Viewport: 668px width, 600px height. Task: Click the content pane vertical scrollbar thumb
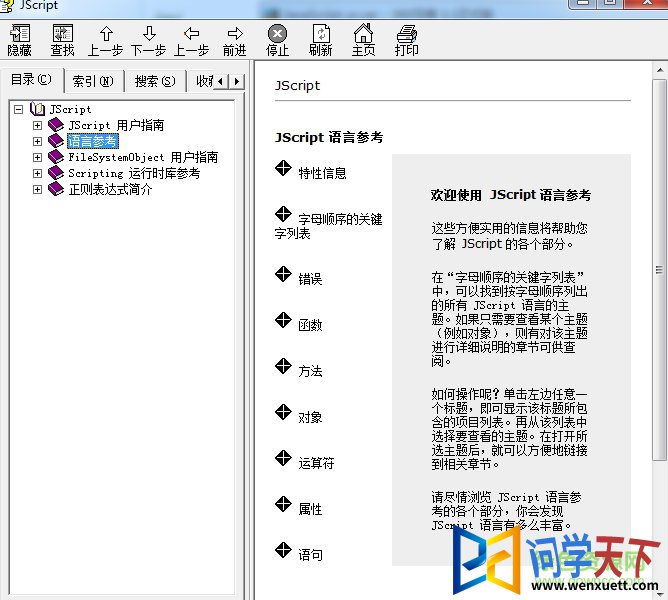pyautogui.click(x=659, y=269)
